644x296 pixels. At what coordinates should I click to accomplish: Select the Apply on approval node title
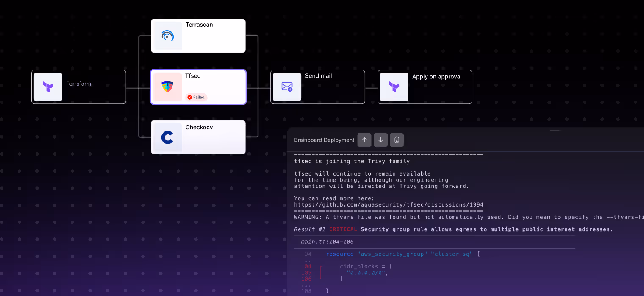(x=437, y=77)
